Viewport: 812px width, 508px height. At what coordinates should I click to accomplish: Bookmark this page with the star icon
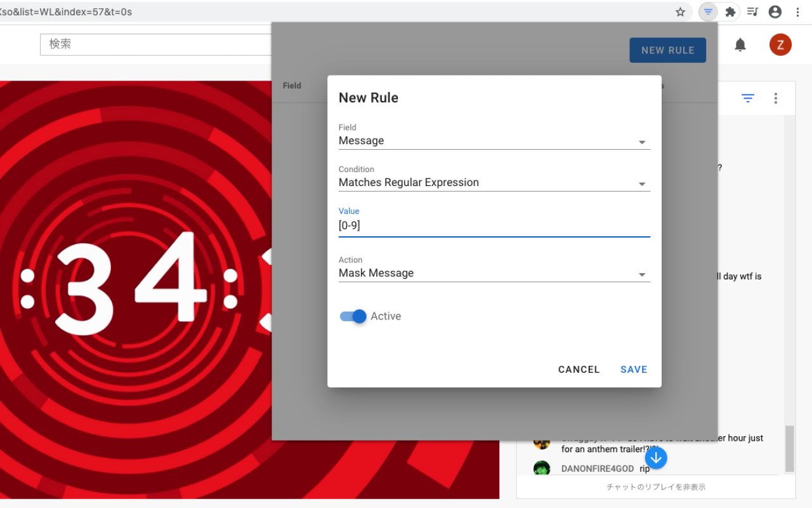click(680, 11)
